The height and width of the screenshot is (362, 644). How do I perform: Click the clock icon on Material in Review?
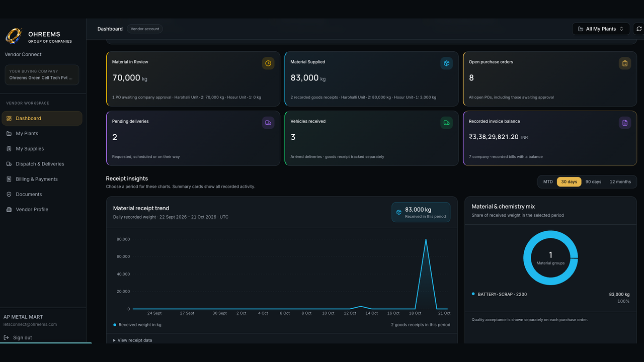[x=268, y=63]
